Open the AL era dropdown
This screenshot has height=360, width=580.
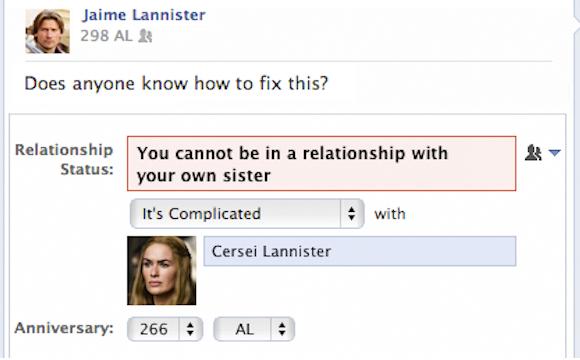point(254,329)
